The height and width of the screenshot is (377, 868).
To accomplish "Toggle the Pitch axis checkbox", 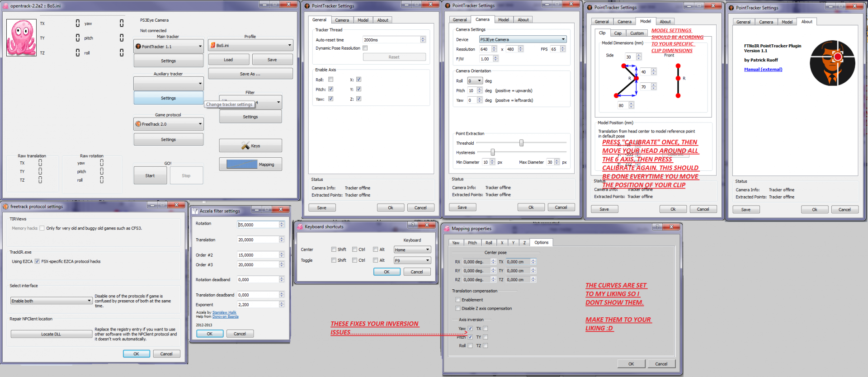I will 330,89.
